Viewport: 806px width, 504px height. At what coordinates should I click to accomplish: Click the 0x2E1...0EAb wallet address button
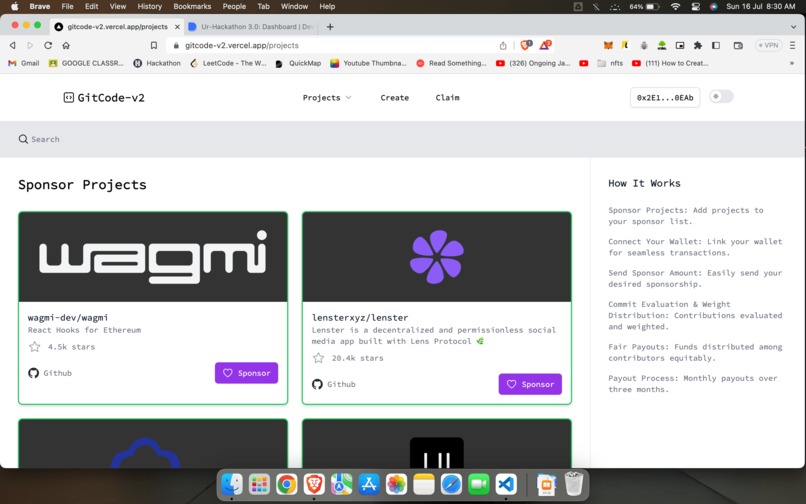tap(665, 98)
